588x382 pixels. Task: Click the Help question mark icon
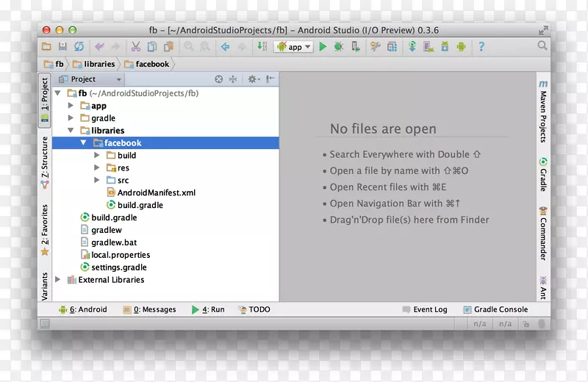click(x=481, y=46)
